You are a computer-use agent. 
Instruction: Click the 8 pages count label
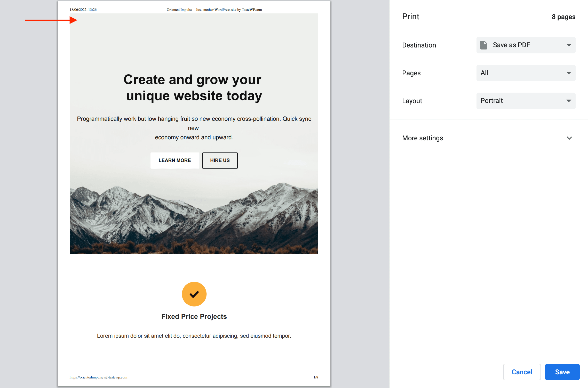tap(563, 17)
